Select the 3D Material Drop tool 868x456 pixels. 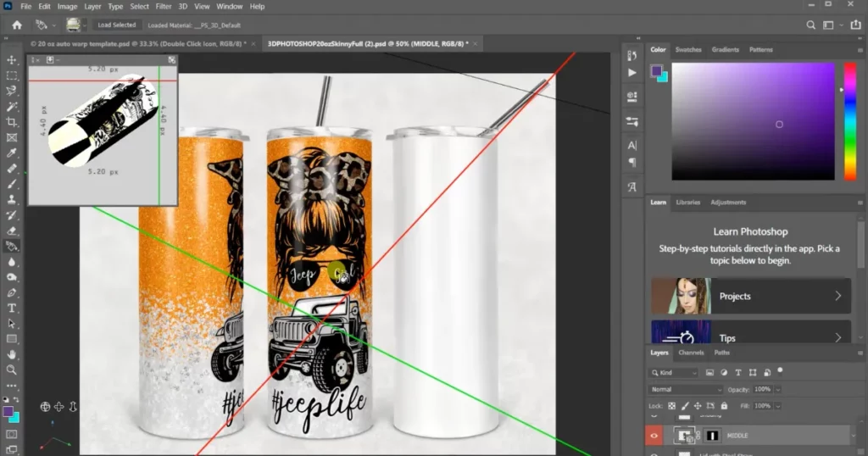click(12, 247)
